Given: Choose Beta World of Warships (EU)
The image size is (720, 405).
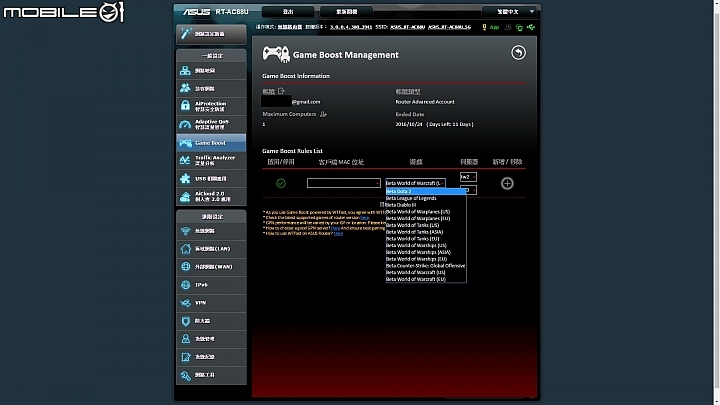Looking at the screenshot, I should [x=426, y=259].
